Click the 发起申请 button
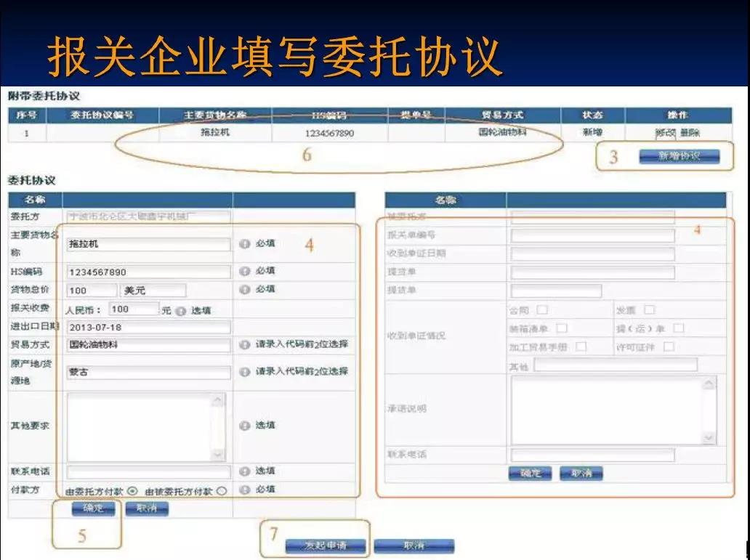The width and height of the screenshot is (750, 560). coord(326,545)
